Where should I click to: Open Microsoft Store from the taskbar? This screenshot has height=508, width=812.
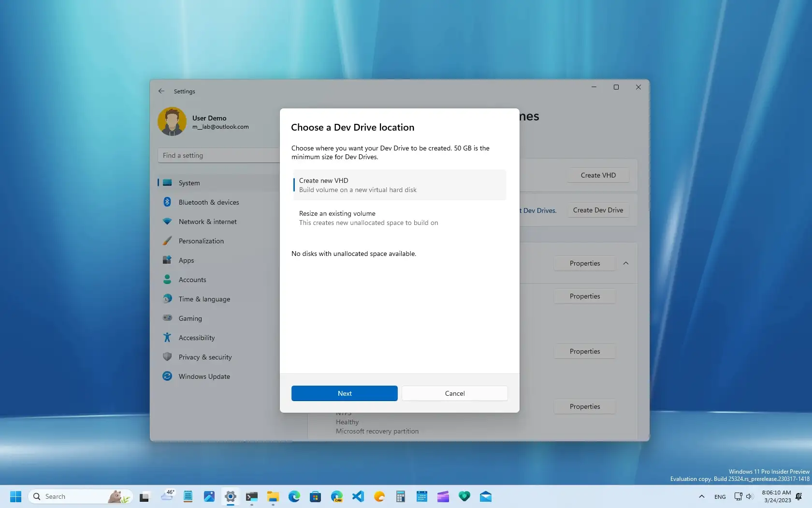click(x=315, y=496)
